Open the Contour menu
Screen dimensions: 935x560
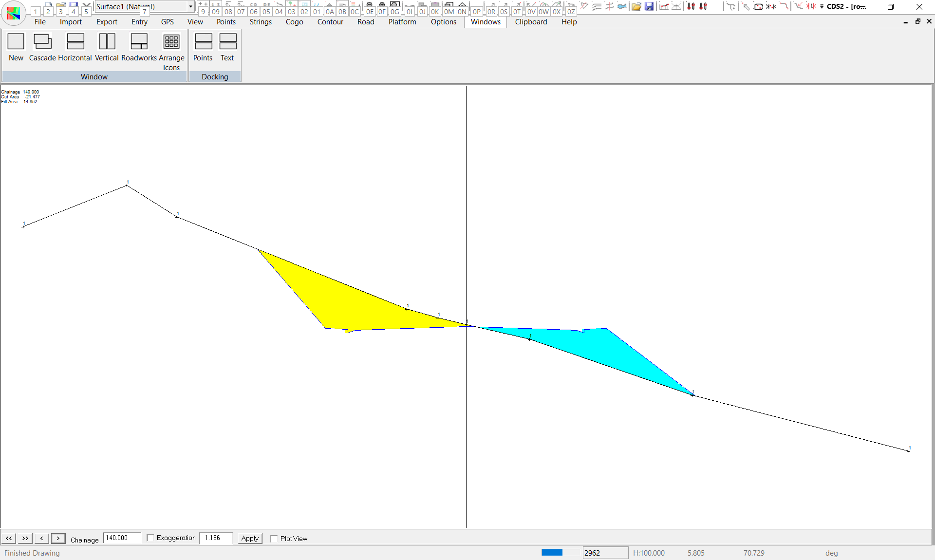tap(330, 22)
